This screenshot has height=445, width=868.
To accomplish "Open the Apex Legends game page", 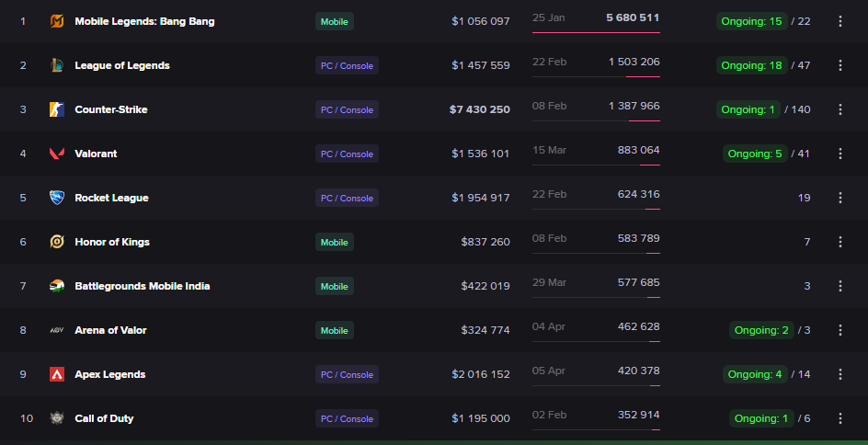I will (110, 374).
